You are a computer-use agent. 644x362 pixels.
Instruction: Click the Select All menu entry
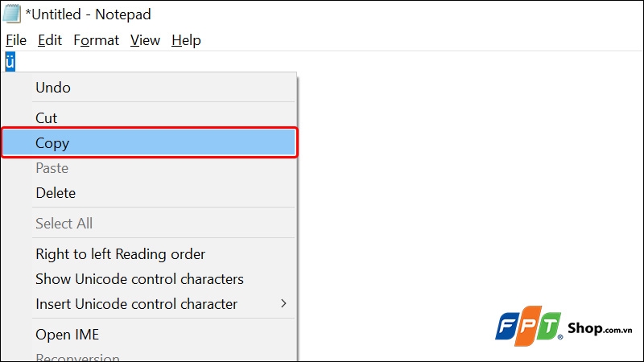pos(64,224)
